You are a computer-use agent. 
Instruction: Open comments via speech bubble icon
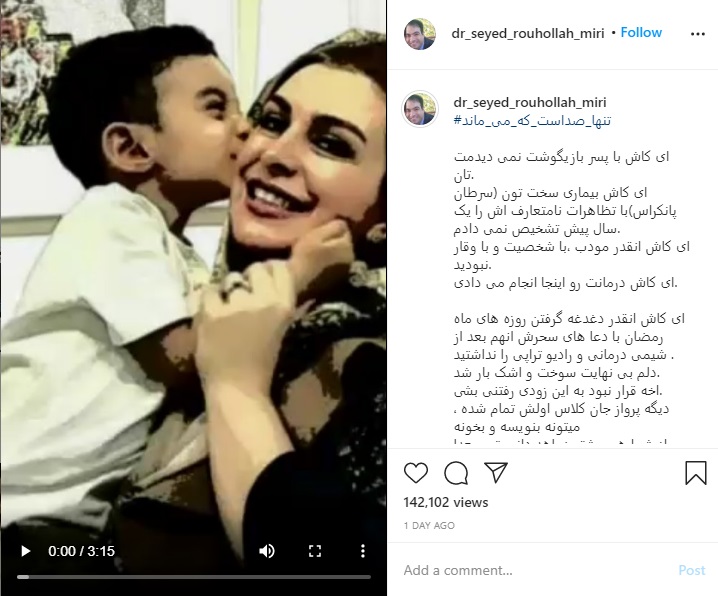456,472
